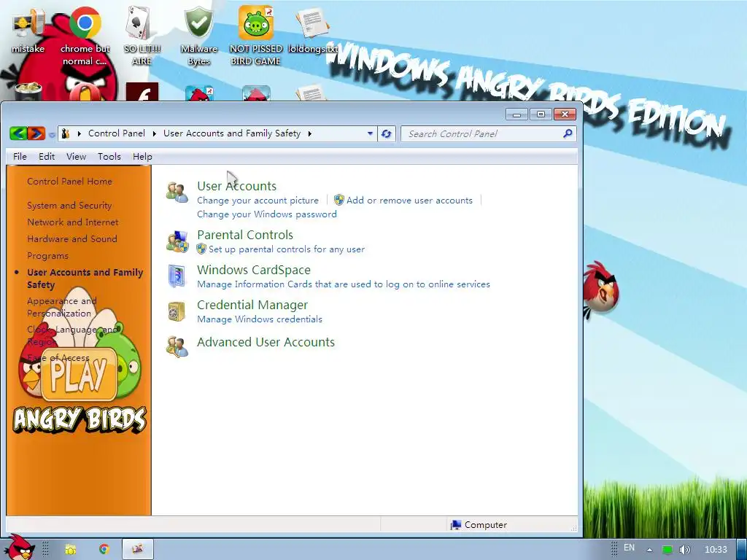Open the Parental Controls icon

tap(177, 241)
